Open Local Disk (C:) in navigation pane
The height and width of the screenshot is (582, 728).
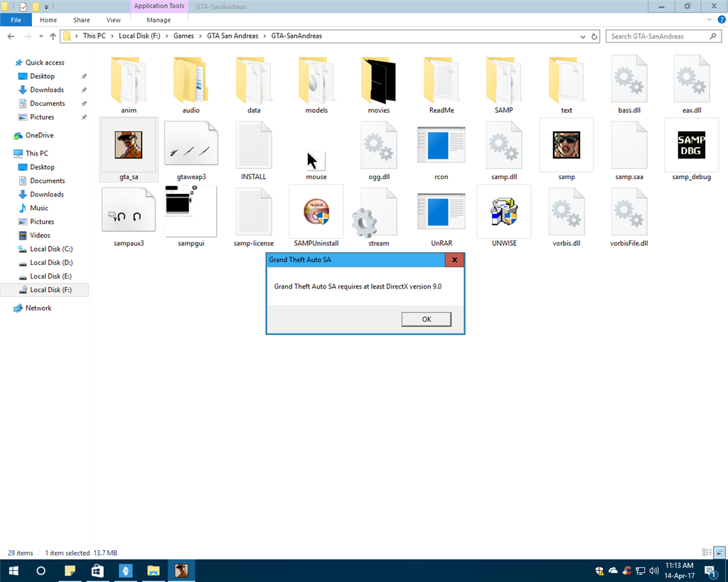tap(51, 249)
